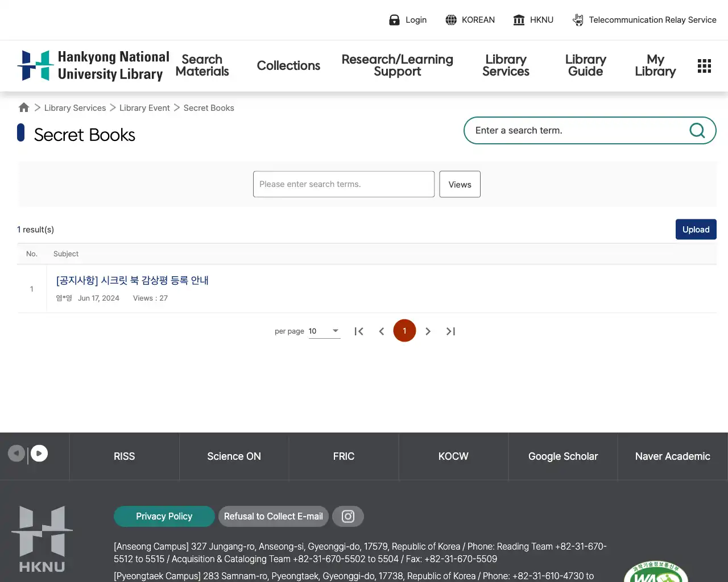Click the Upload button

click(696, 229)
